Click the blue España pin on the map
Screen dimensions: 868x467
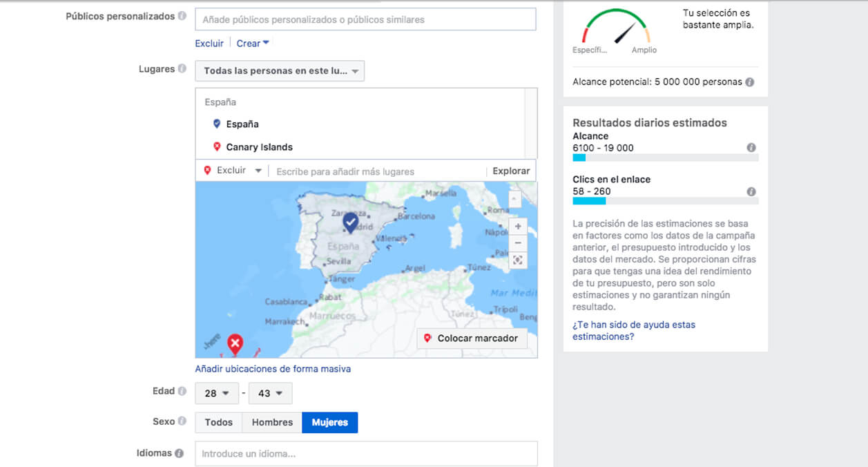click(x=351, y=222)
